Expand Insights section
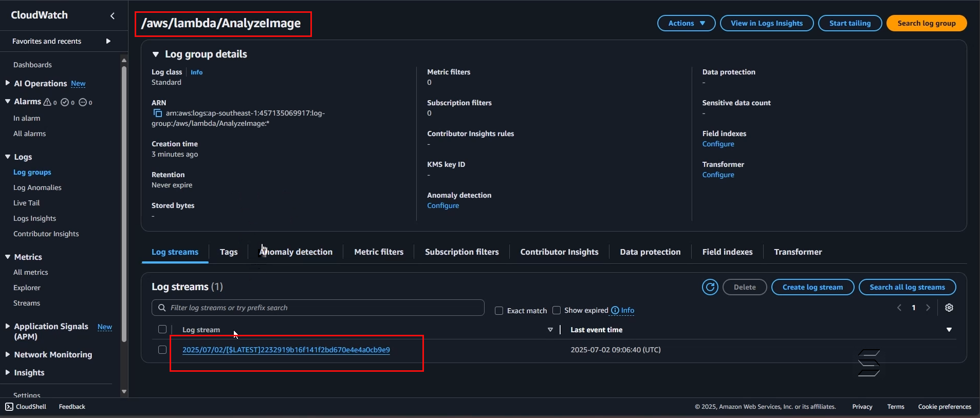The width and height of the screenshot is (980, 418). pos(8,372)
